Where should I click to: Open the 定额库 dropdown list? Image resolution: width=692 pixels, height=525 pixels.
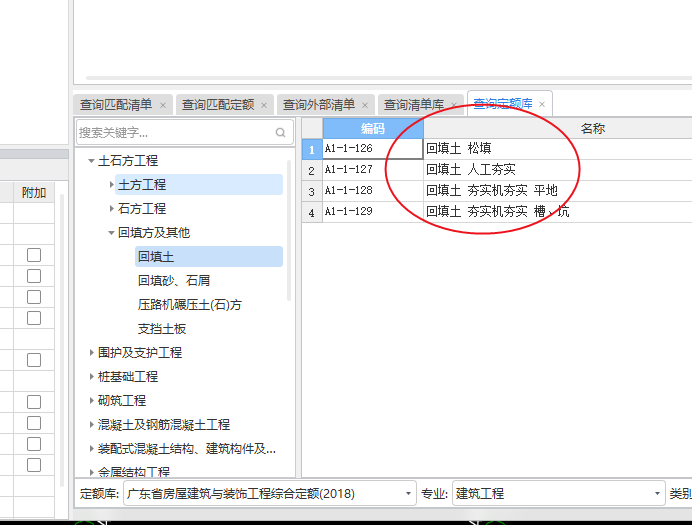pos(408,493)
